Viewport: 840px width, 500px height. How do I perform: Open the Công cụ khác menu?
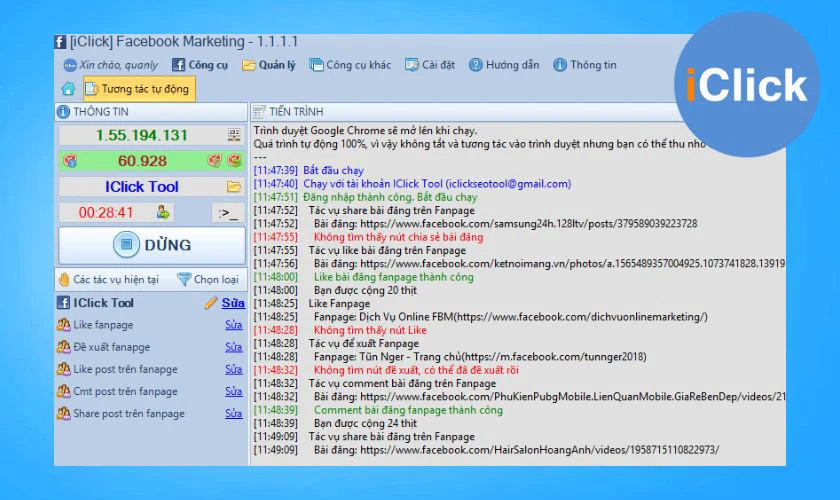350,65
